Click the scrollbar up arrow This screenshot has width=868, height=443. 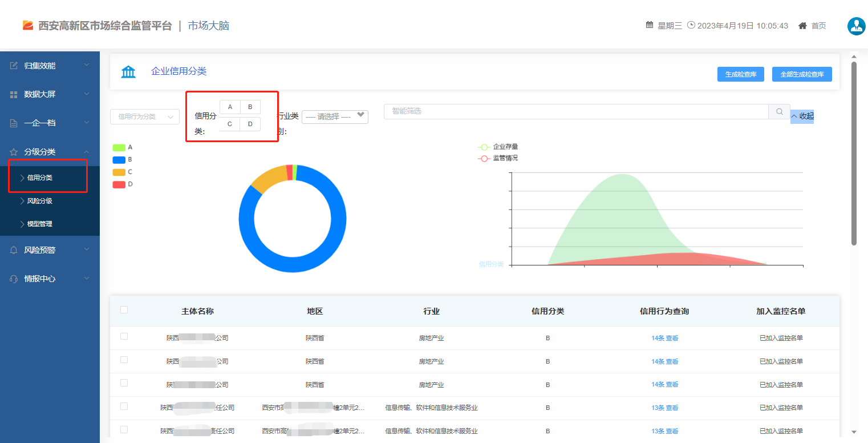click(x=854, y=56)
